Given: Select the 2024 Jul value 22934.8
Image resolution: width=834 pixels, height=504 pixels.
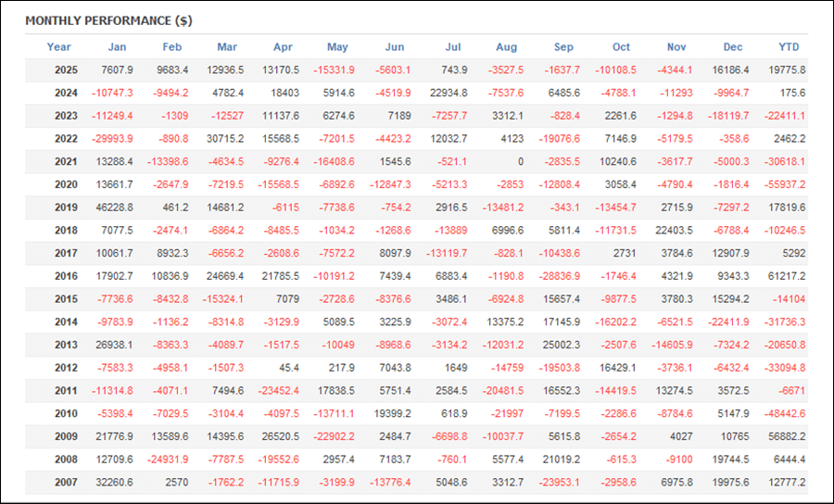Looking at the screenshot, I should 448,93.
